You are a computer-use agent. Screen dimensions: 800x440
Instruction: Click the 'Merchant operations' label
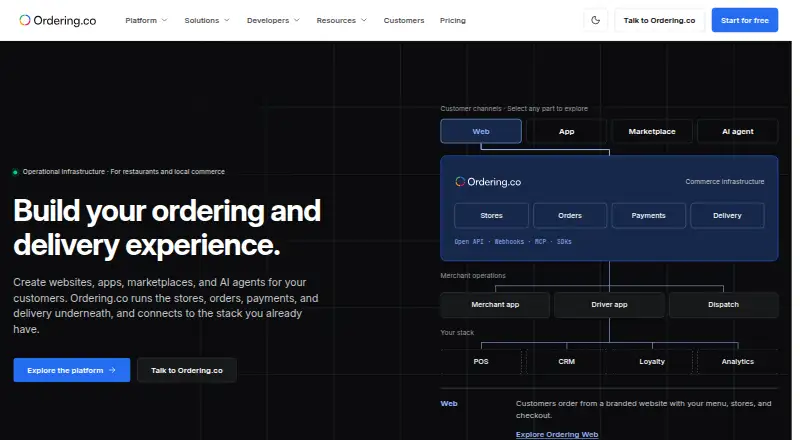click(x=473, y=276)
